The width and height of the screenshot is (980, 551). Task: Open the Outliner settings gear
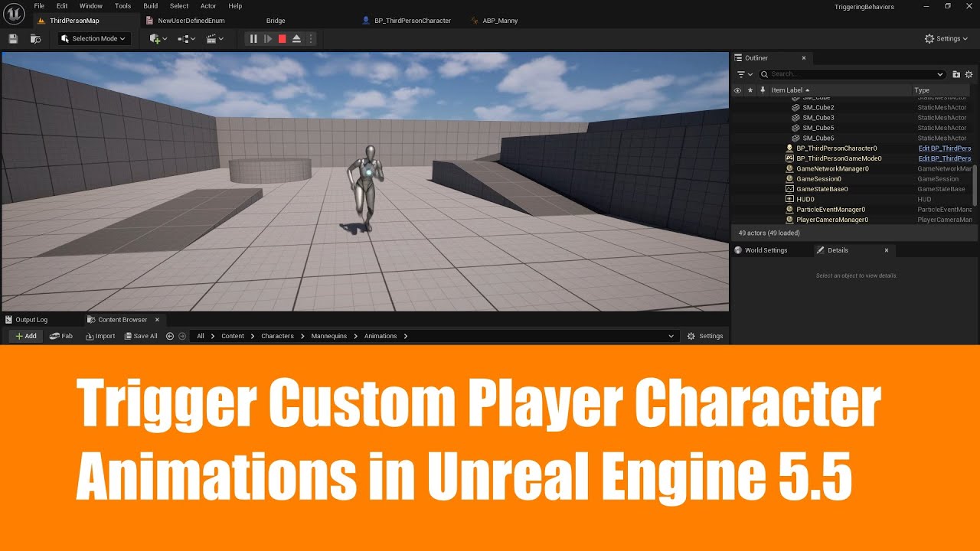[x=969, y=74]
